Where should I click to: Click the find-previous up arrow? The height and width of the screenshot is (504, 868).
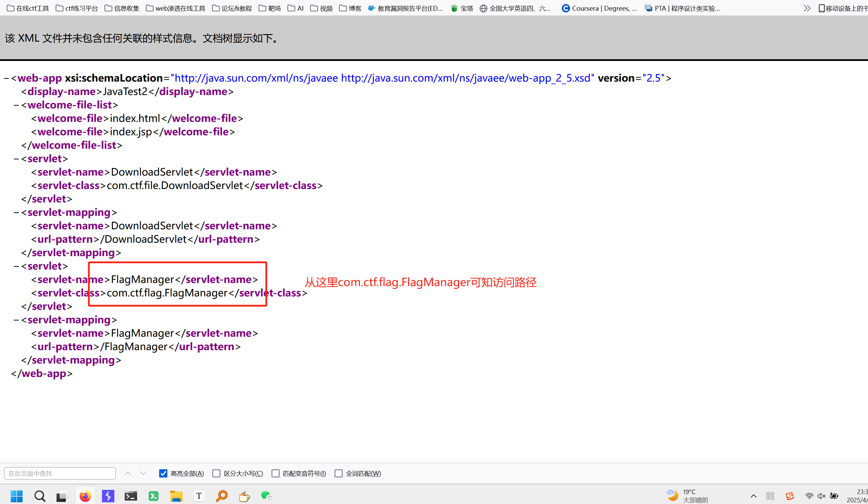point(128,473)
